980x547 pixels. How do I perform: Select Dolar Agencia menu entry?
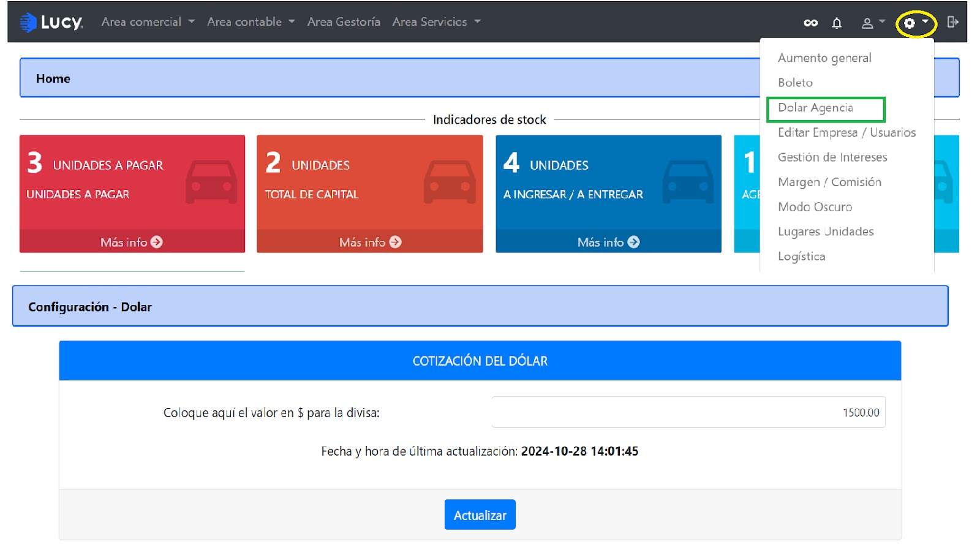point(815,108)
